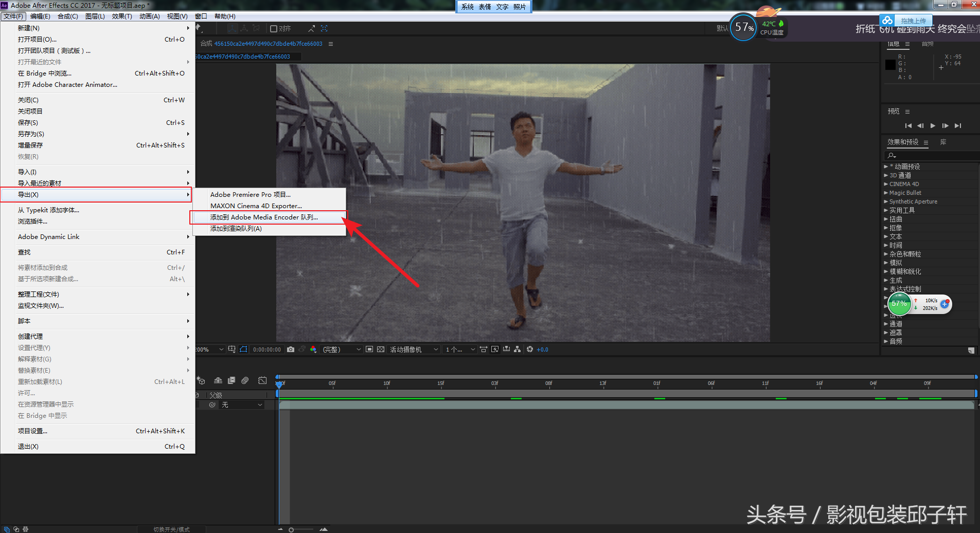Open the parent 无 dropdown in timeline
980x533 pixels.
click(242, 405)
